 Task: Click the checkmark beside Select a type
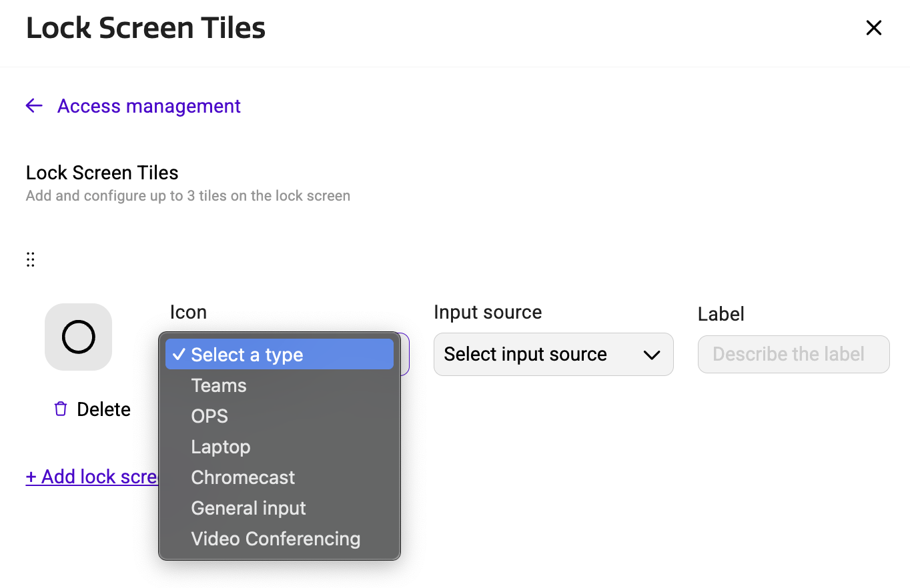tap(178, 355)
